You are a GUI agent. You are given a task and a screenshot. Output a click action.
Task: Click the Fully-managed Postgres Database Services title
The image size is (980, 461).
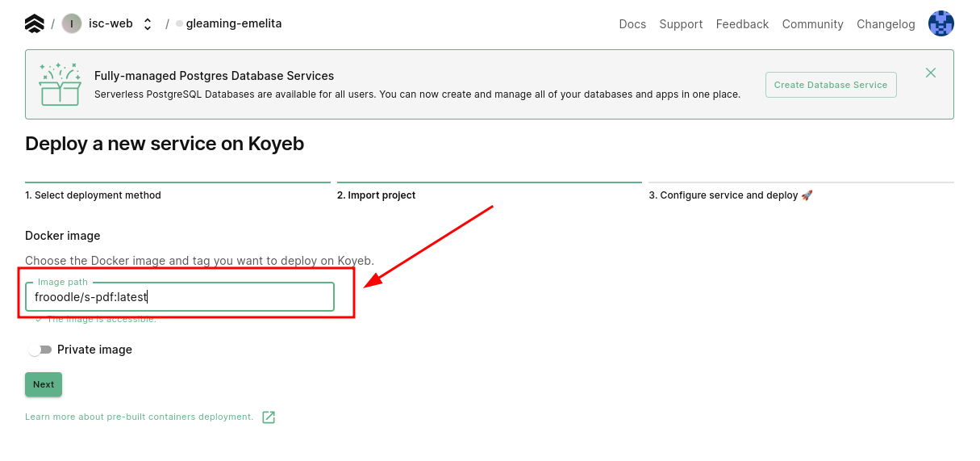click(214, 76)
